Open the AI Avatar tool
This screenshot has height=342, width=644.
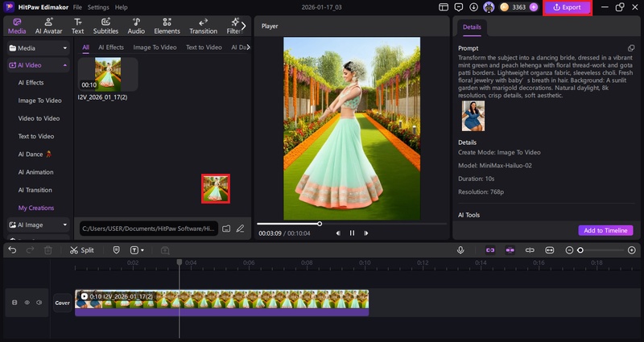(x=48, y=27)
